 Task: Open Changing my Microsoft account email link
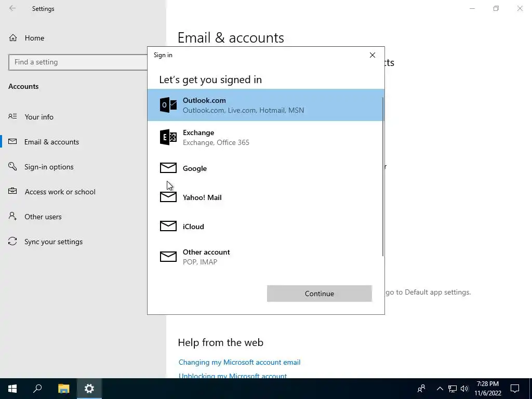[x=239, y=362]
